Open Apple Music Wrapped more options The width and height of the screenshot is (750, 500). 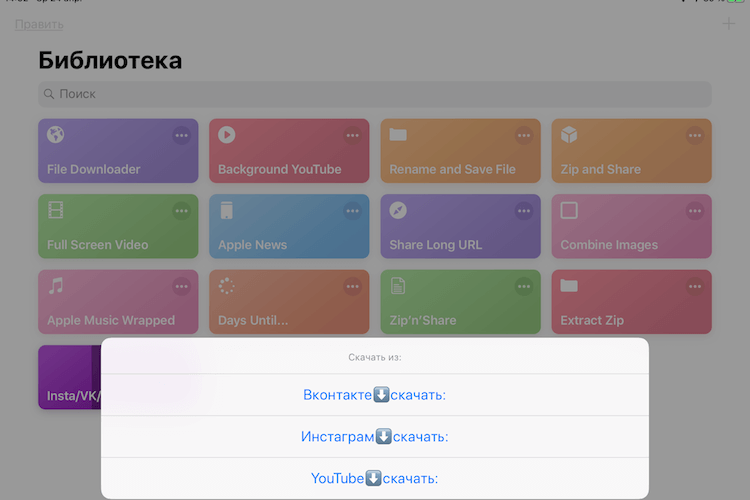[181, 287]
